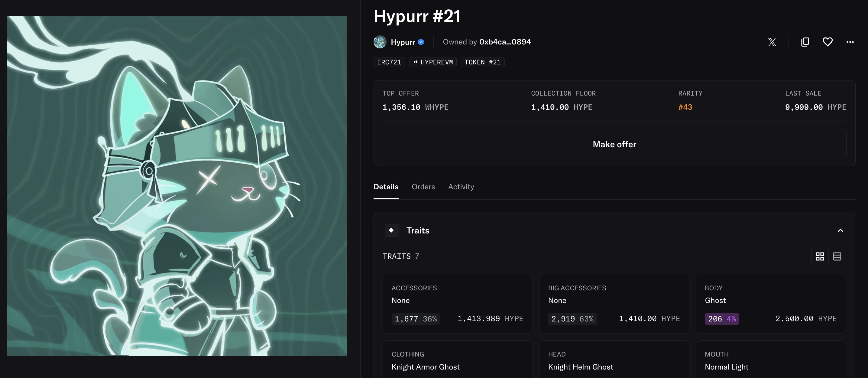The image size is (868, 378).
Task: Click Hypurr's blue verified badge
Action: 420,42
